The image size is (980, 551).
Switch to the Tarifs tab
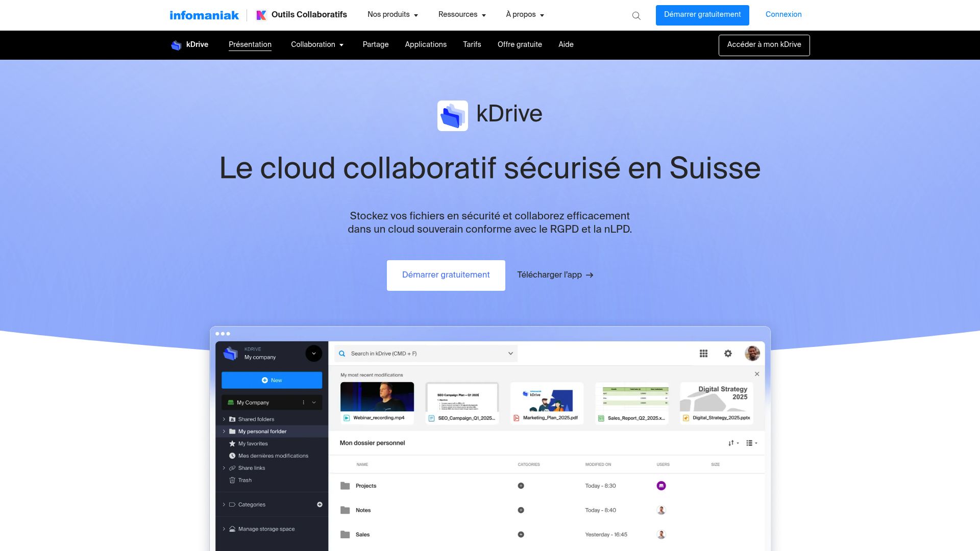pyautogui.click(x=471, y=45)
